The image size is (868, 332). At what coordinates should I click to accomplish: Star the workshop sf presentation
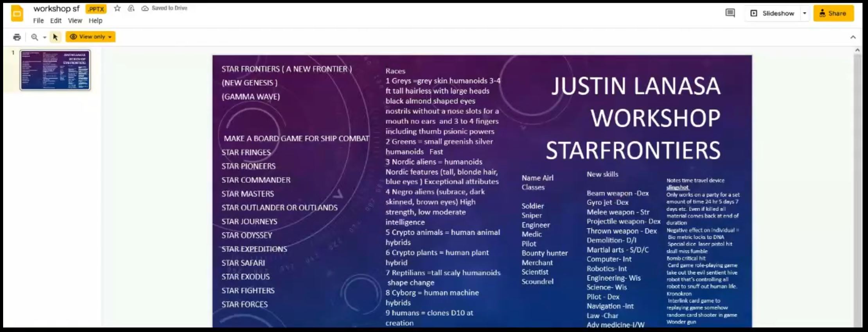[117, 8]
